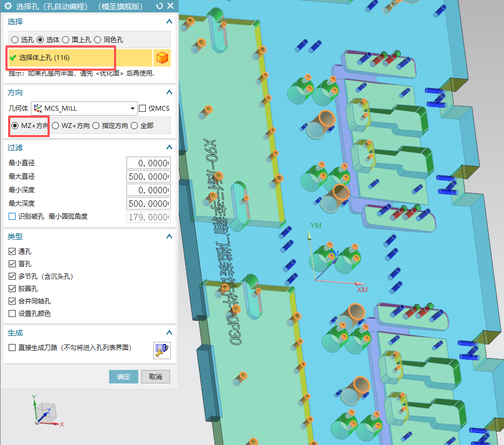
Task: Toggle the 识别破孔 checkbox
Action: click(12, 216)
